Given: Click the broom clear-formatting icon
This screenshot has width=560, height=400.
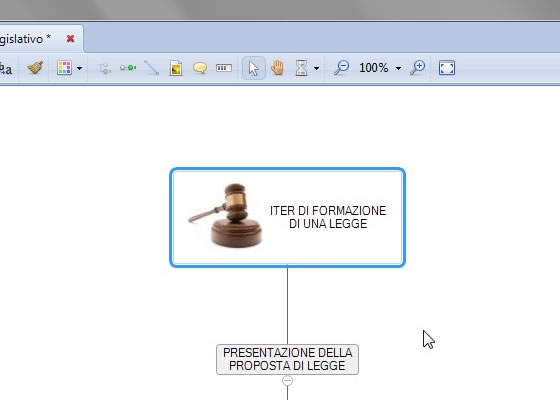Looking at the screenshot, I should tap(35, 68).
